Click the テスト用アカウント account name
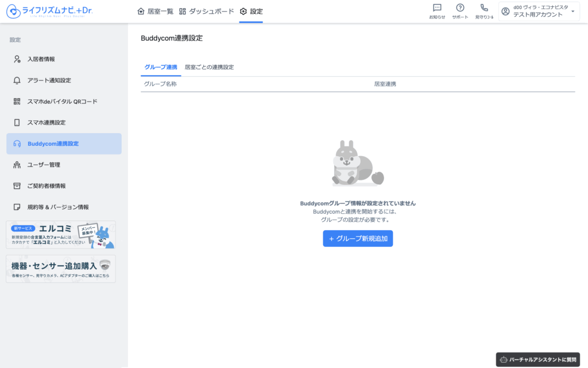588x368 pixels. click(x=537, y=14)
